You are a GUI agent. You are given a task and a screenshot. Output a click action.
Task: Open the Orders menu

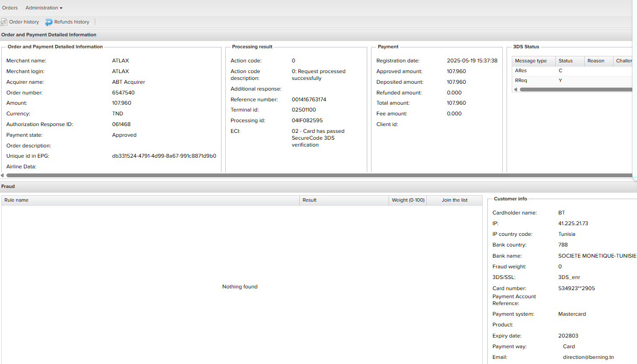(x=10, y=8)
